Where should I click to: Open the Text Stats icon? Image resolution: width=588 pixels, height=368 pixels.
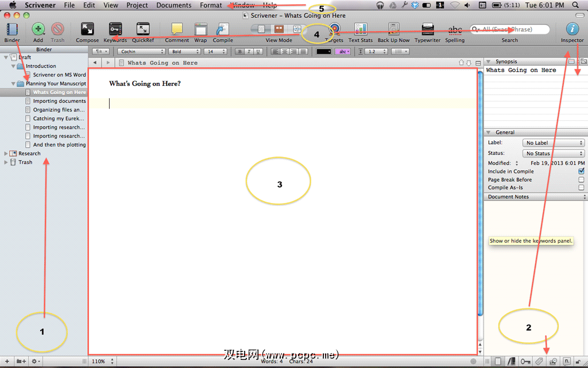click(361, 29)
